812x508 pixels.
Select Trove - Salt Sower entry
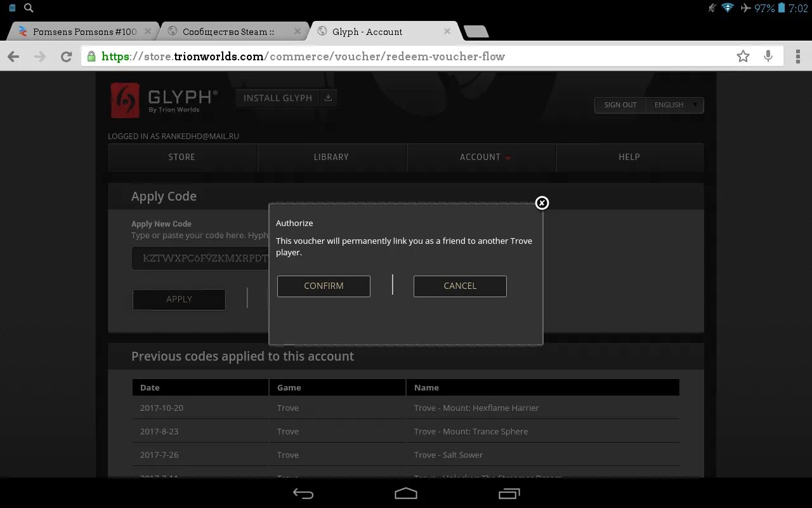[449, 455]
